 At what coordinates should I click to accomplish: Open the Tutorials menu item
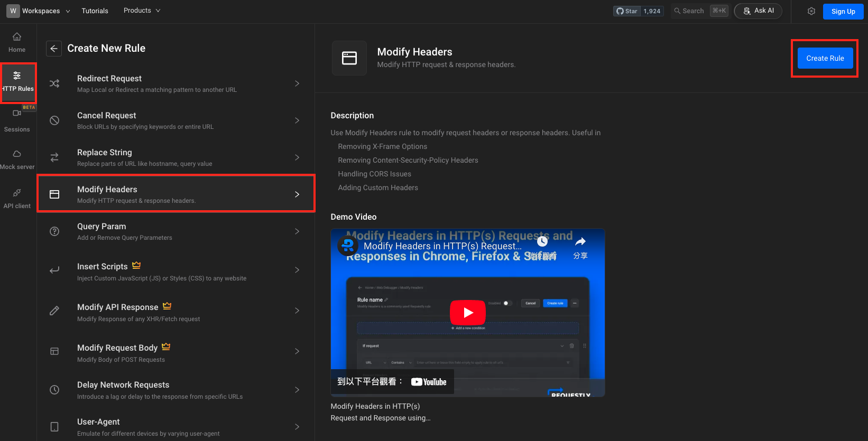95,11
